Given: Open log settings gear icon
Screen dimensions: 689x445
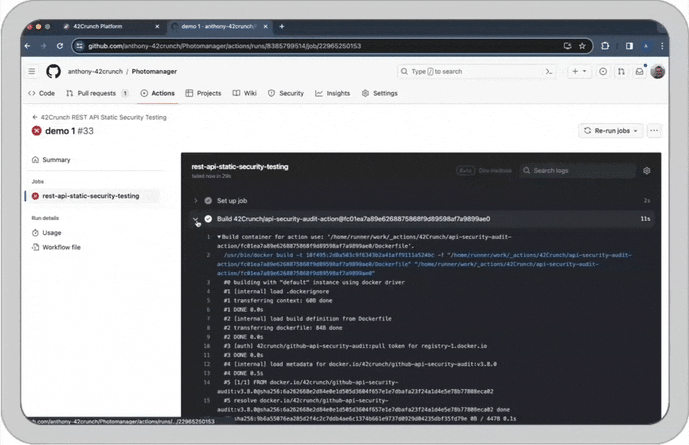Looking at the screenshot, I should coord(646,170).
